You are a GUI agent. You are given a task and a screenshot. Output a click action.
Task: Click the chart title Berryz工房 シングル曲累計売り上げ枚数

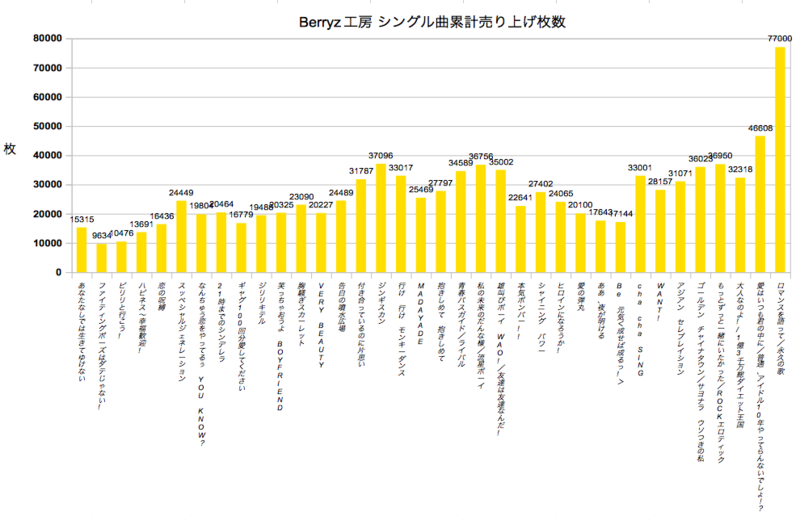(x=432, y=22)
